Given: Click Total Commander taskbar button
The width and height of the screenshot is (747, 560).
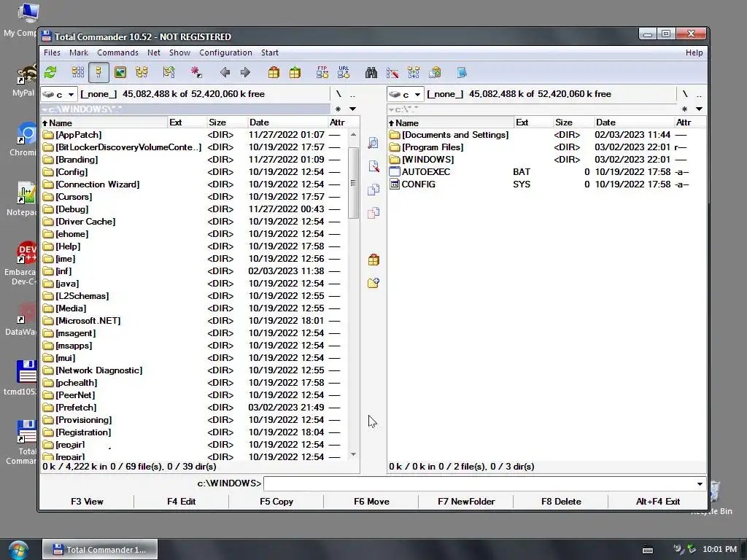Looking at the screenshot, I should tap(99, 550).
